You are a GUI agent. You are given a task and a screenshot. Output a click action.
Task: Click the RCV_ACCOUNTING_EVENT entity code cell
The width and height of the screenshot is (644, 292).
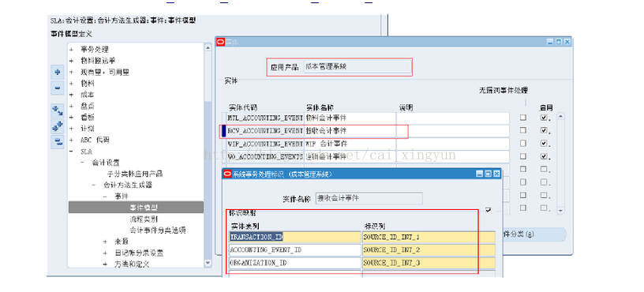coord(265,131)
